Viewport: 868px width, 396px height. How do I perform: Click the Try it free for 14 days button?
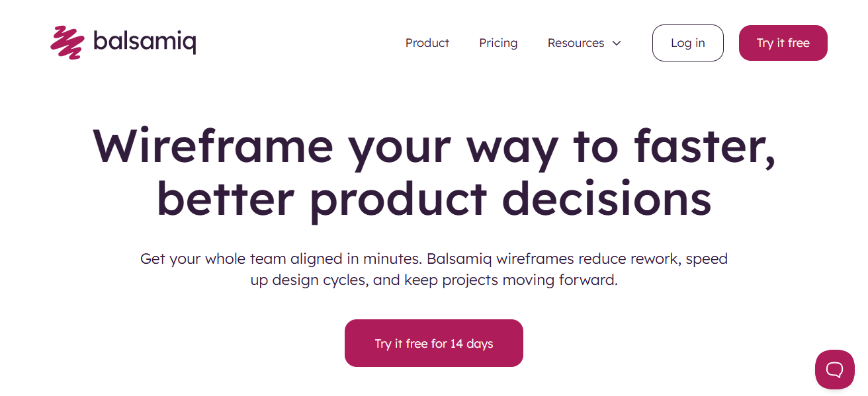click(x=433, y=342)
